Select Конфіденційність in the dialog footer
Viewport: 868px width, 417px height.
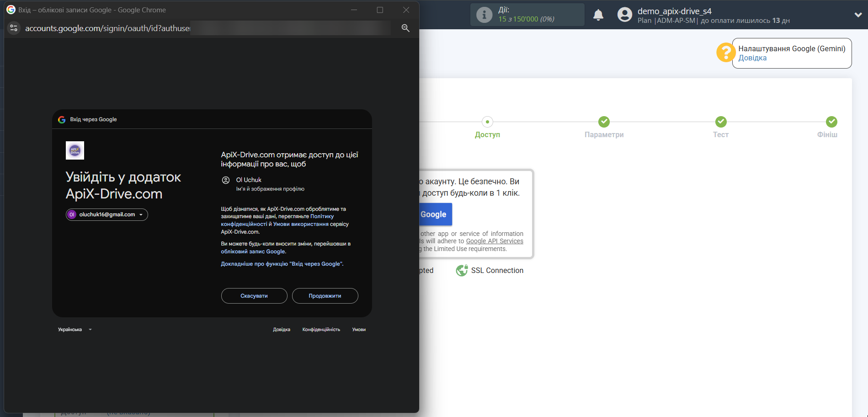click(320, 329)
